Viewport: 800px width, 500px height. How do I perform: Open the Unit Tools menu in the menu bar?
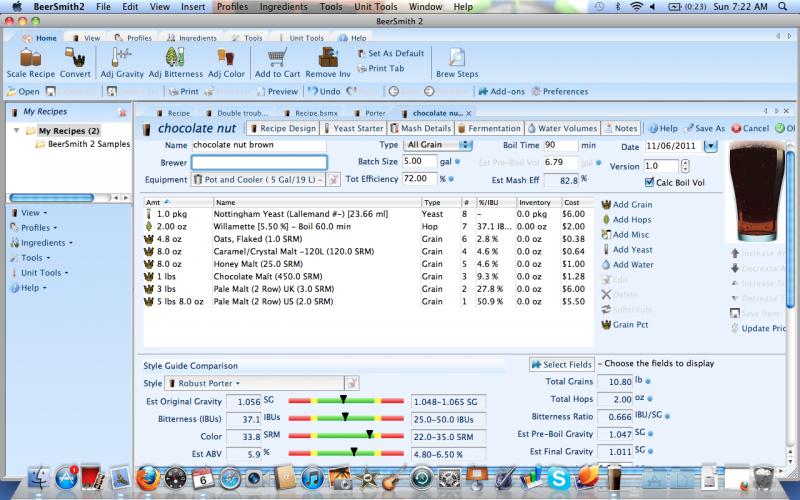point(376,7)
